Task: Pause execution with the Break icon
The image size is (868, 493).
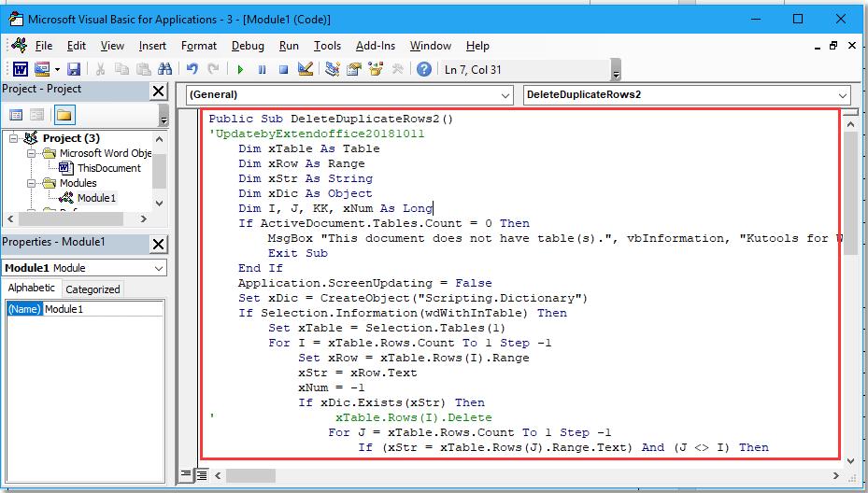Action: click(x=262, y=70)
